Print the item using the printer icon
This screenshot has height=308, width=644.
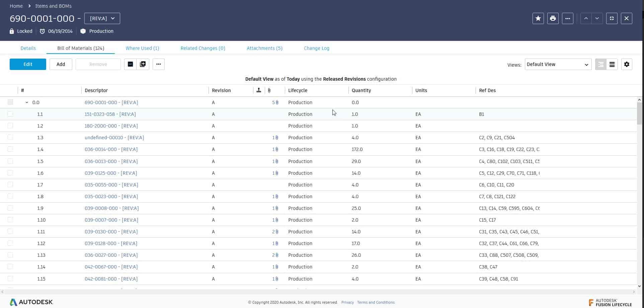pos(553,18)
